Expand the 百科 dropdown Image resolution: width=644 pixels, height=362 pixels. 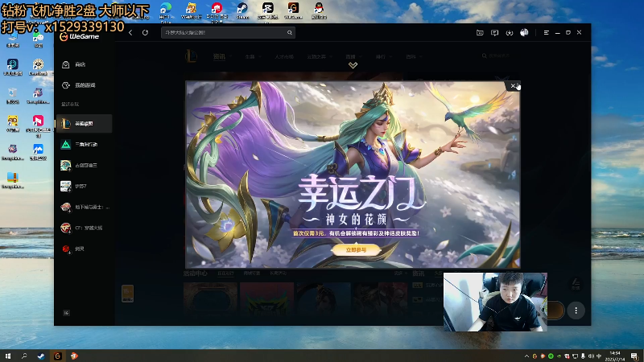(x=414, y=56)
